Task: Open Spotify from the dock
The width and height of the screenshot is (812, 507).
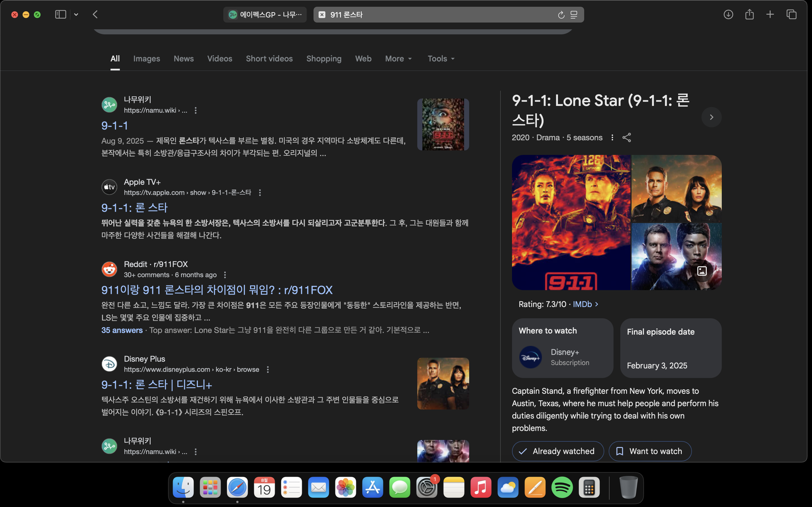Action: tap(562, 487)
